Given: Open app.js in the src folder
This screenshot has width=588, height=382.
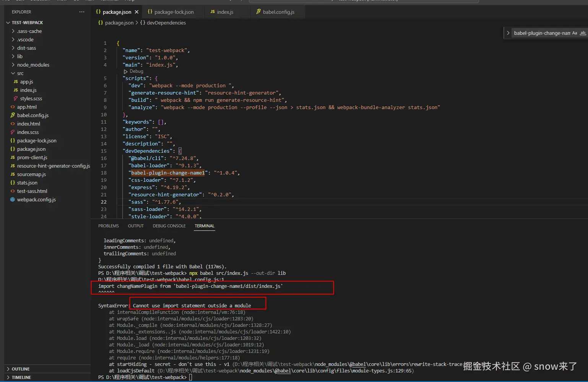Looking at the screenshot, I should (x=26, y=82).
